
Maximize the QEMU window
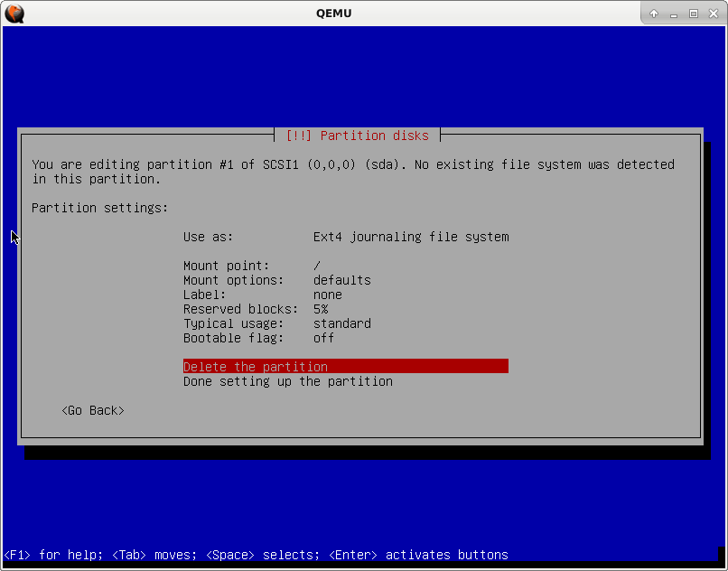[694, 14]
